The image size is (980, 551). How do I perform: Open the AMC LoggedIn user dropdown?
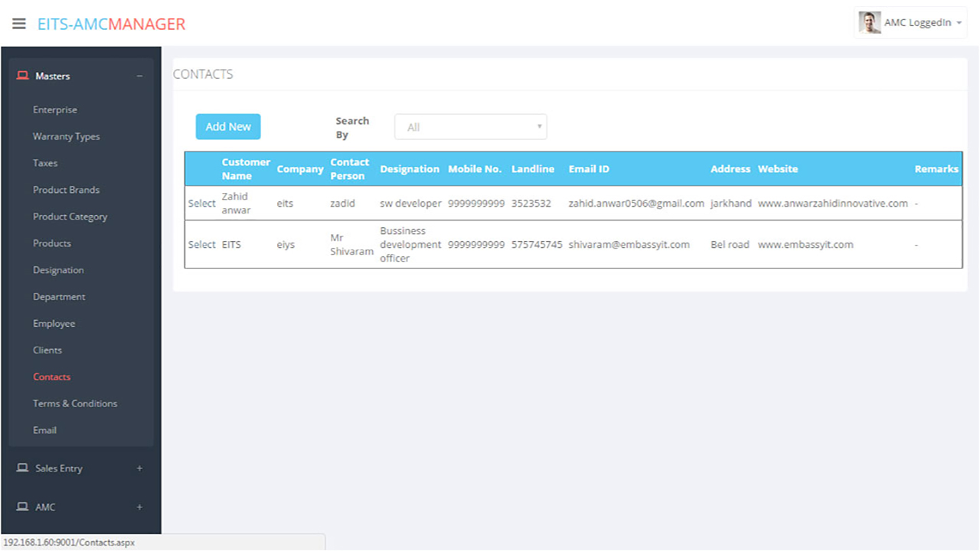pos(910,23)
